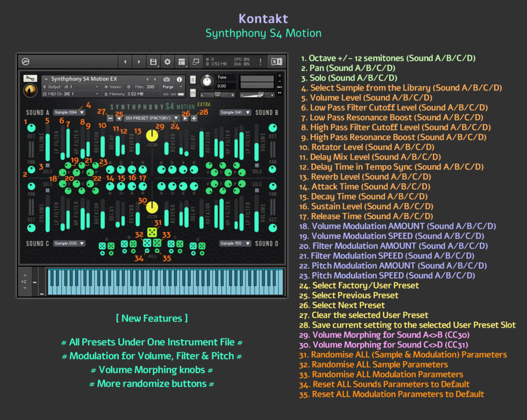
Task: Click the Kontakt logo in the header
Action: [x=26, y=61]
